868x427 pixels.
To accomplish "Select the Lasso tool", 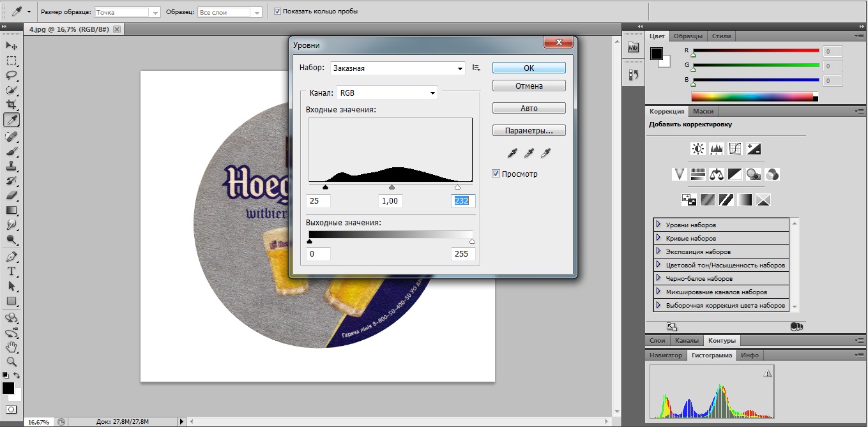I will pos(11,75).
